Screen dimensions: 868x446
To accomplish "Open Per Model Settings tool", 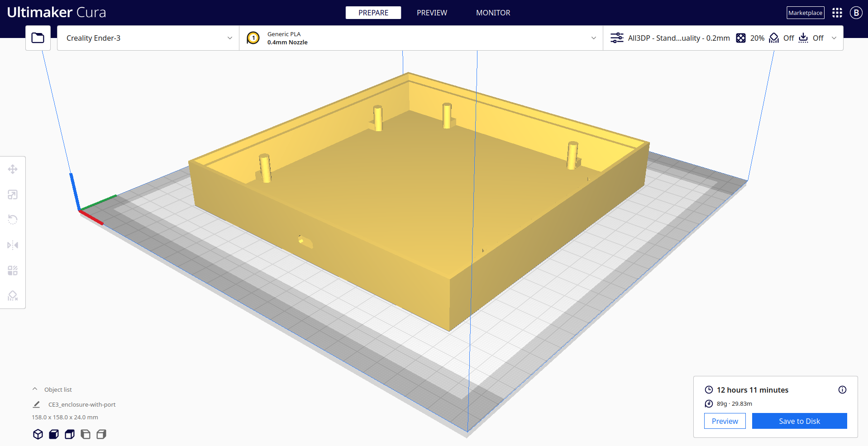I will [x=13, y=270].
